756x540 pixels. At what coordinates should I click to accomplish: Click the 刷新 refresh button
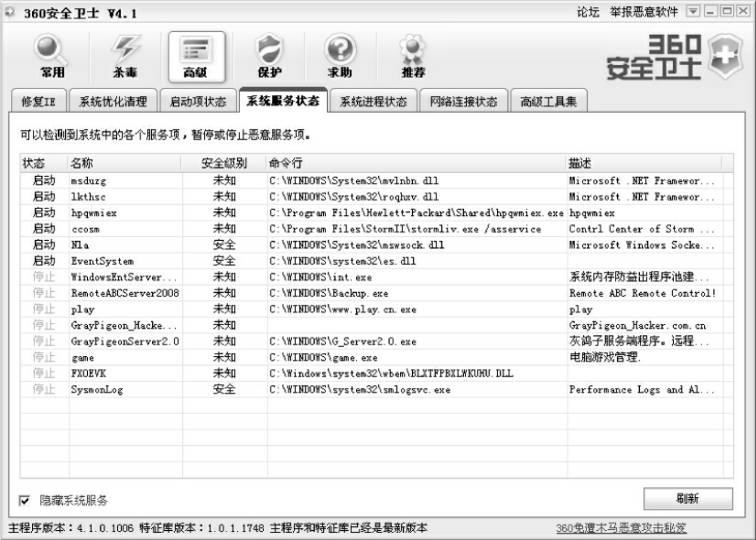[x=688, y=499]
